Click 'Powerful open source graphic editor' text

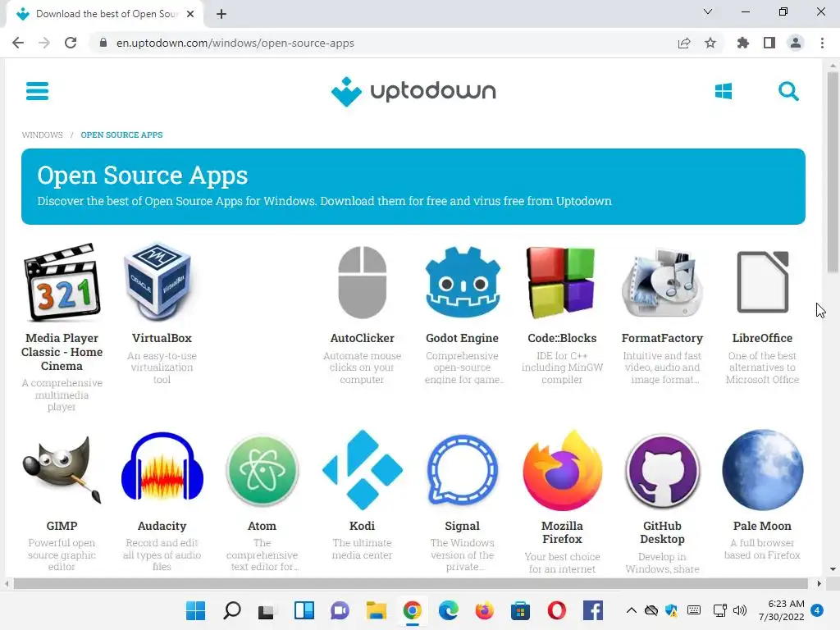click(x=62, y=555)
